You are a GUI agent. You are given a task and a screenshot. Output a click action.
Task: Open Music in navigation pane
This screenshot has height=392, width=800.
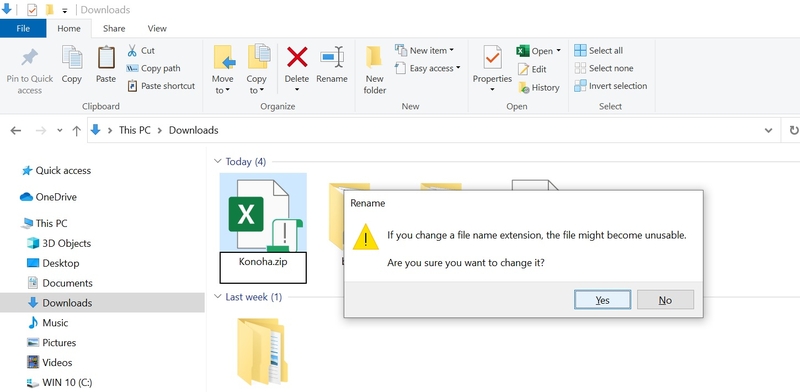[48, 323]
